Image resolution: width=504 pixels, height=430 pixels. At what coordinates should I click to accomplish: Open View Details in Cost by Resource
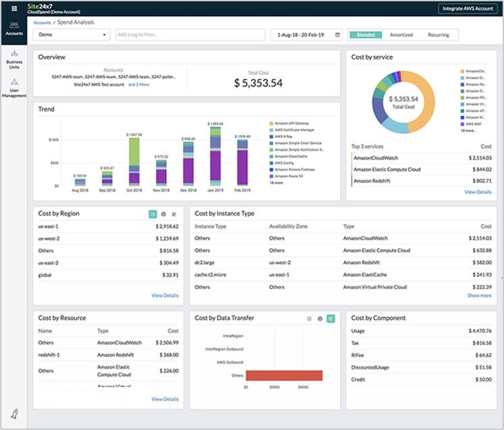[x=165, y=399]
